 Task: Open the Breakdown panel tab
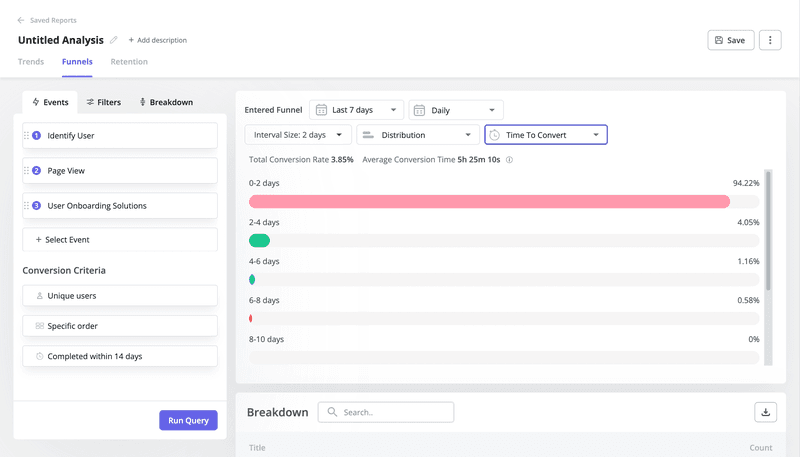(x=166, y=102)
